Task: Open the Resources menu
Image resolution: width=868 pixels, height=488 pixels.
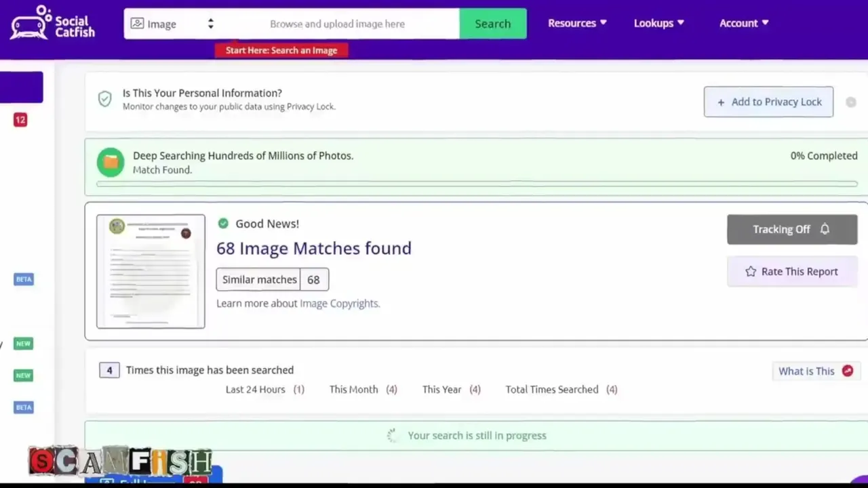Action: point(577,23)
